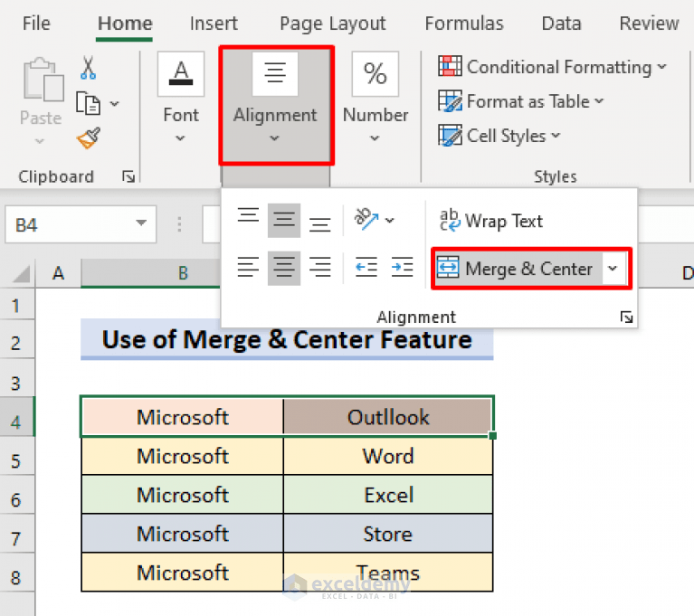Expand the Copy options arrow
694x616 pixels.
(x=115, y=103)
